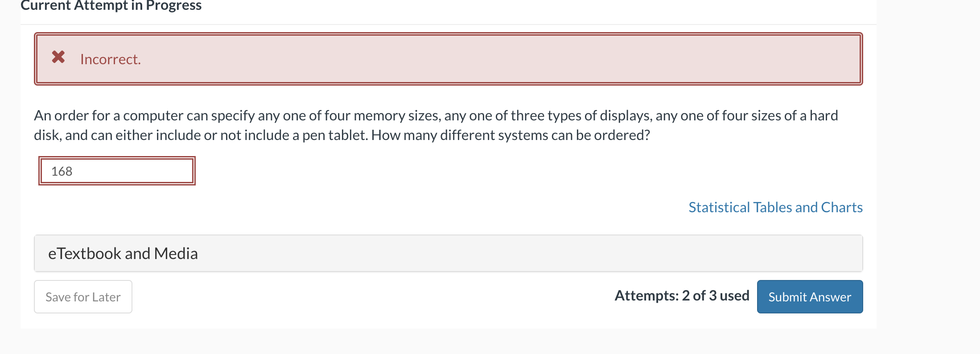This screenshot has width=980, height=354.
Task: Save the attempt for later
Action: [83, 296]
